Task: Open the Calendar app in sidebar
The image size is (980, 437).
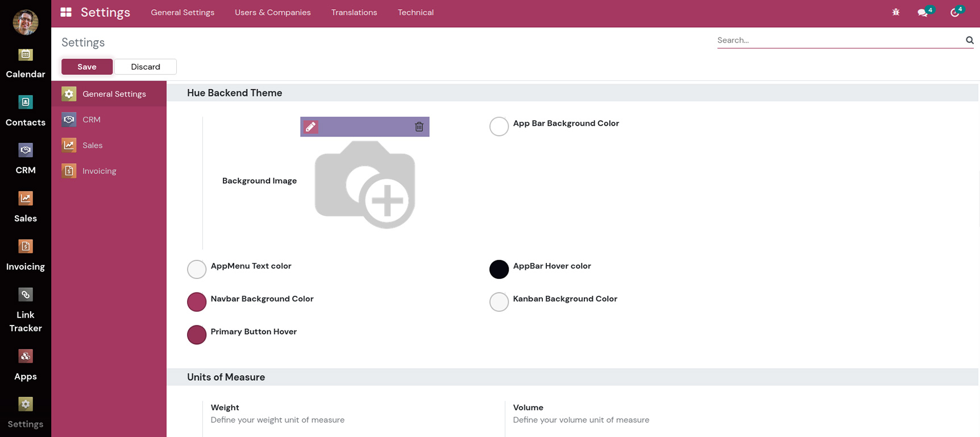Action: click(26, 63)
